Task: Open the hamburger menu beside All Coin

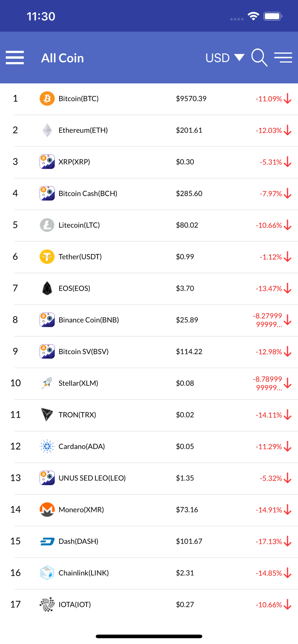Action: tap(15, 58)
